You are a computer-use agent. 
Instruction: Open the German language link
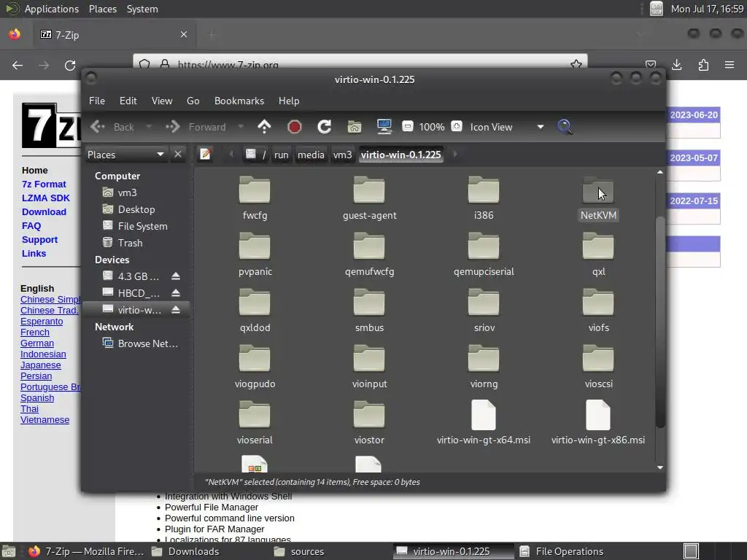[x=37, y=343]
